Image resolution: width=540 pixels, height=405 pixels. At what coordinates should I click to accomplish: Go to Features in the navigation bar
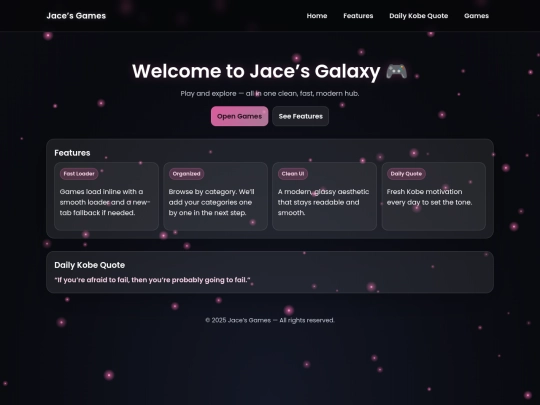358,16
